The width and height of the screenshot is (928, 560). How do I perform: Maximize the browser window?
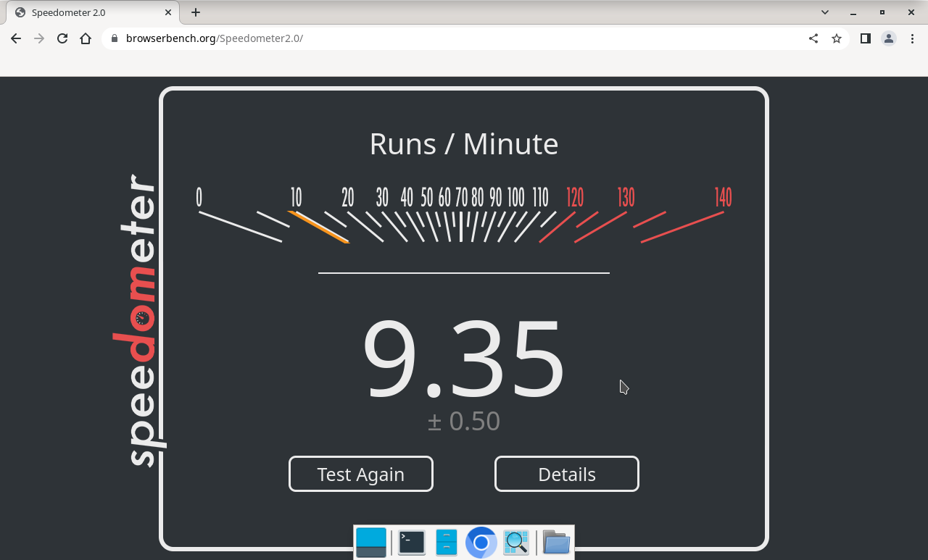882,12
